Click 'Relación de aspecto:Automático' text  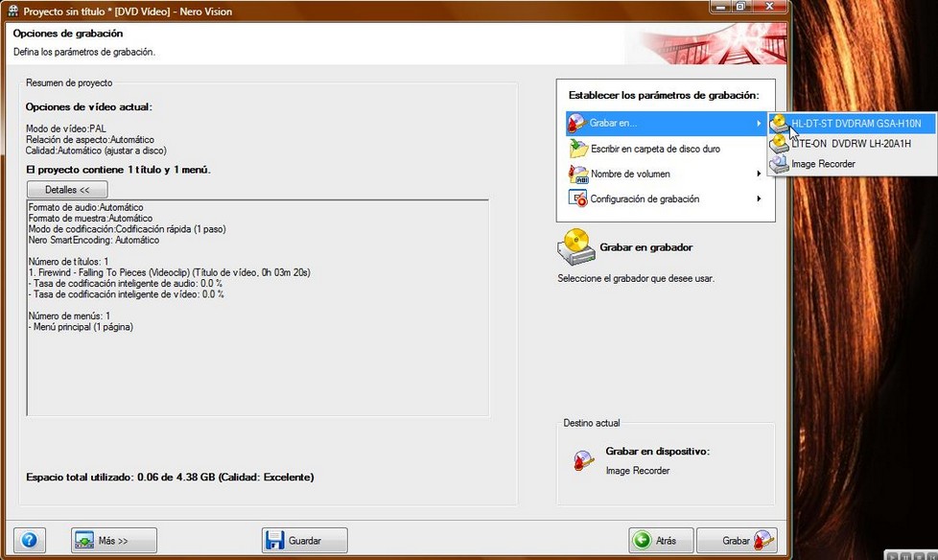coord(90,139)
